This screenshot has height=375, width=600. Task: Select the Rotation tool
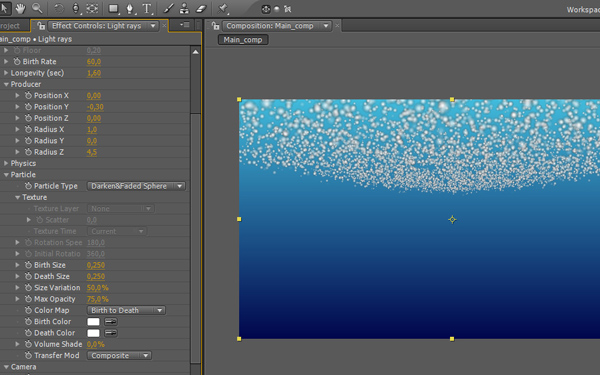click(x=59, y=9)
